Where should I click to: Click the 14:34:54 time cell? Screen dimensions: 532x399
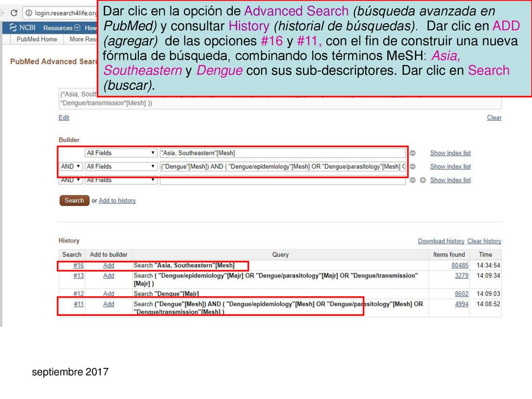(x=488, y=265)
